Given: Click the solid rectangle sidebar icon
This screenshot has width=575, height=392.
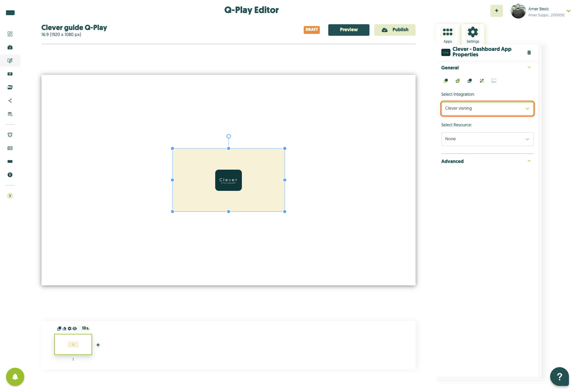Looking at the screenshot, I should point(10,161).
